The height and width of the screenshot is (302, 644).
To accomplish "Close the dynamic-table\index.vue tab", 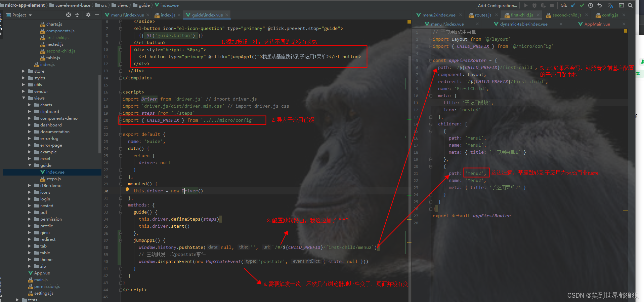I will tap(561, 24).
